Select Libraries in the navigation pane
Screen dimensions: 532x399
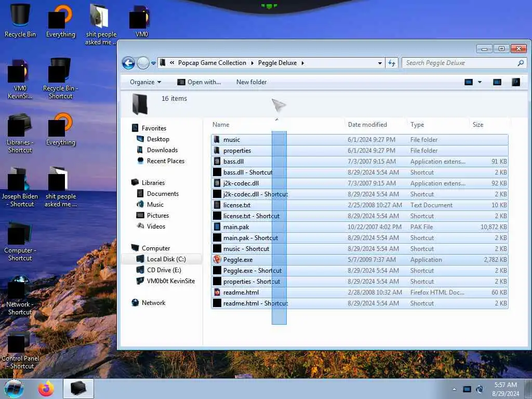pyautogui.click(x=153, y=182)
